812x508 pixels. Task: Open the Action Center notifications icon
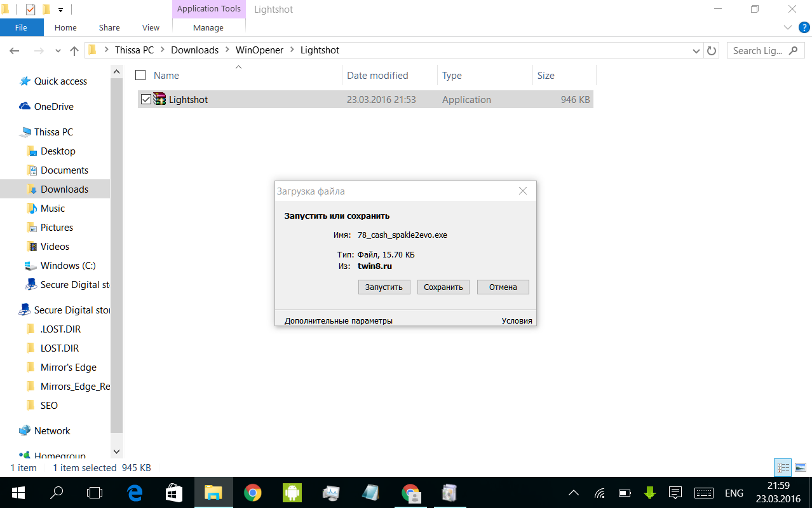point(675,493)
